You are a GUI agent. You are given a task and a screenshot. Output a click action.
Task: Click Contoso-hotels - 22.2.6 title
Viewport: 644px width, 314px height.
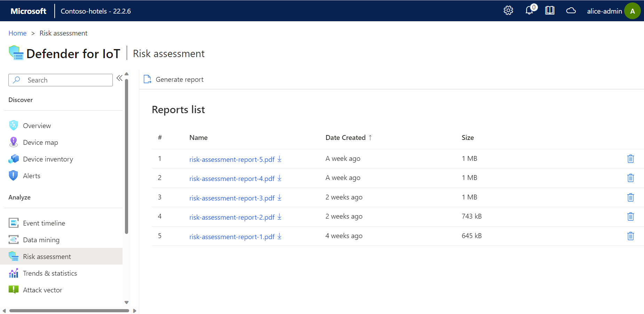click(96, 11)
